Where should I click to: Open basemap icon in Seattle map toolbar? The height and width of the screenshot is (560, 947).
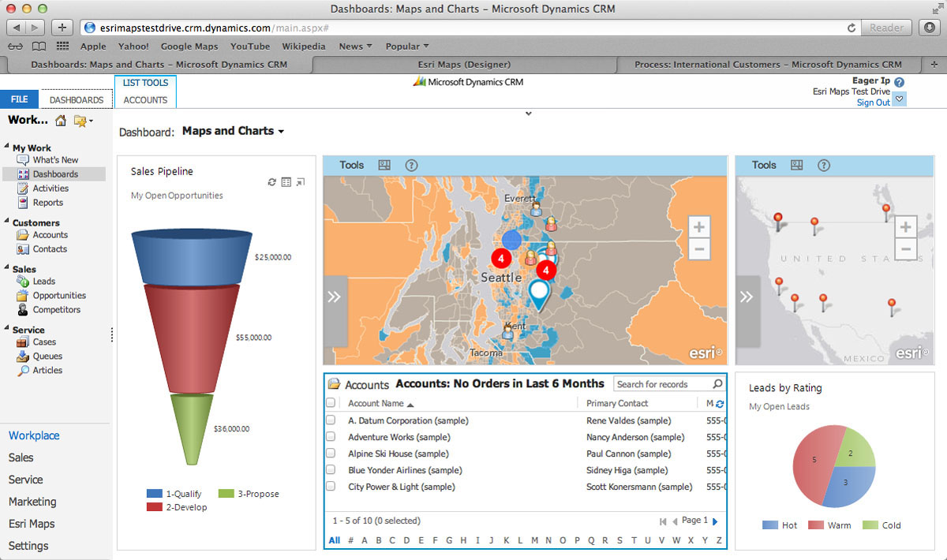pos(384,166)
